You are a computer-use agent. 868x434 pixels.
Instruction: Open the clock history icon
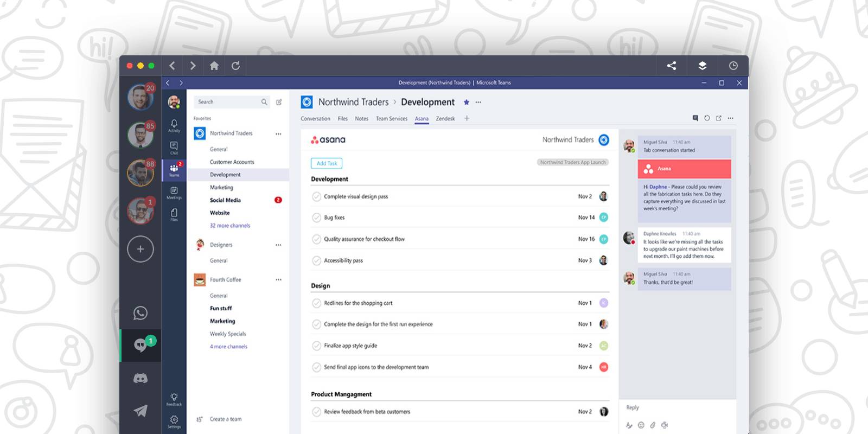pyautogui.click(x=733, y=66)
